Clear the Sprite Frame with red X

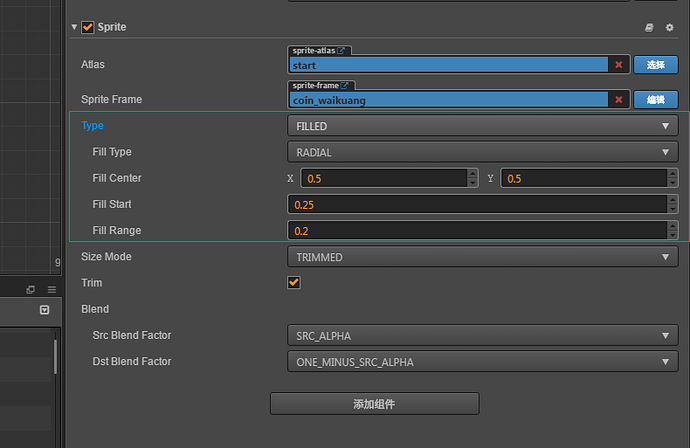(x=619, y=100)
